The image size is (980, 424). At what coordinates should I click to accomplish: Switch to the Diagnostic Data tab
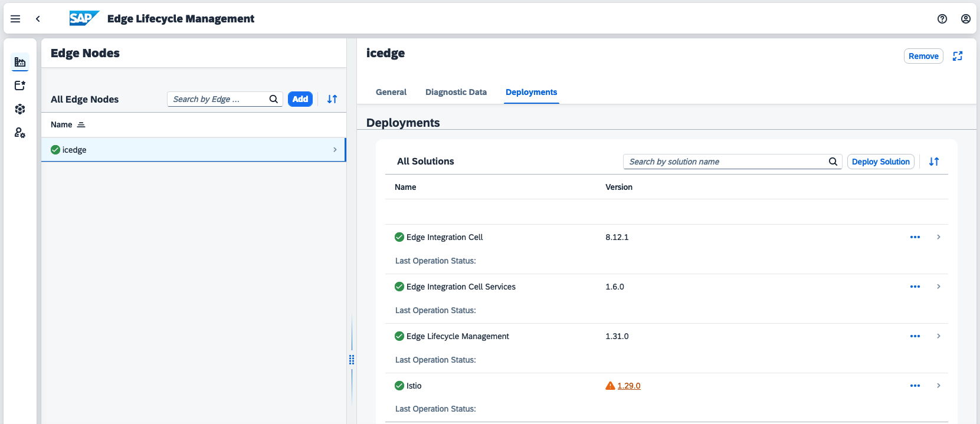tap(456, 92)
